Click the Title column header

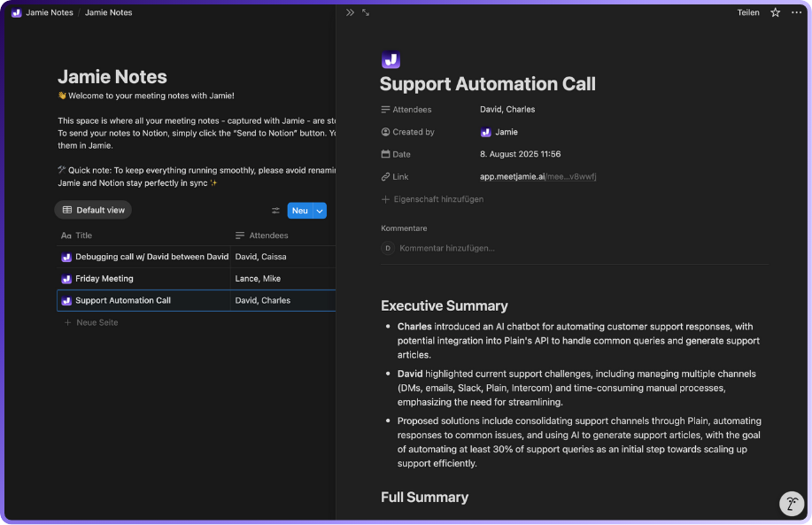[77, 235]
